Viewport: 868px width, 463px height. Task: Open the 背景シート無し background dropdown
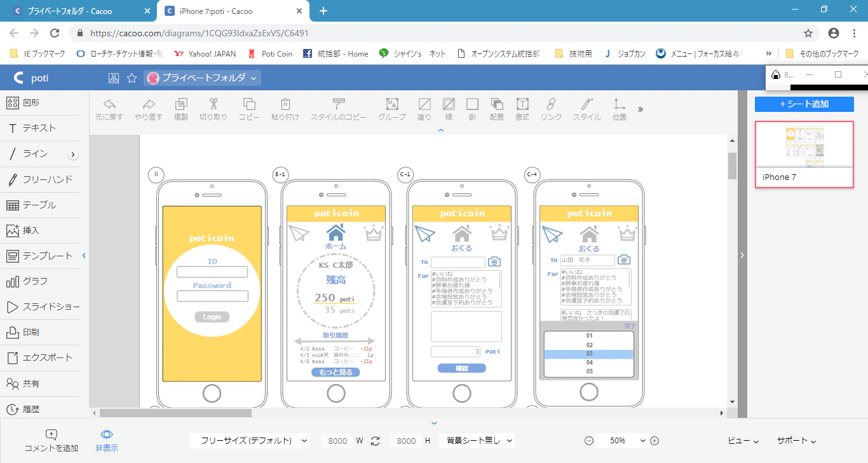coord(477,441)
